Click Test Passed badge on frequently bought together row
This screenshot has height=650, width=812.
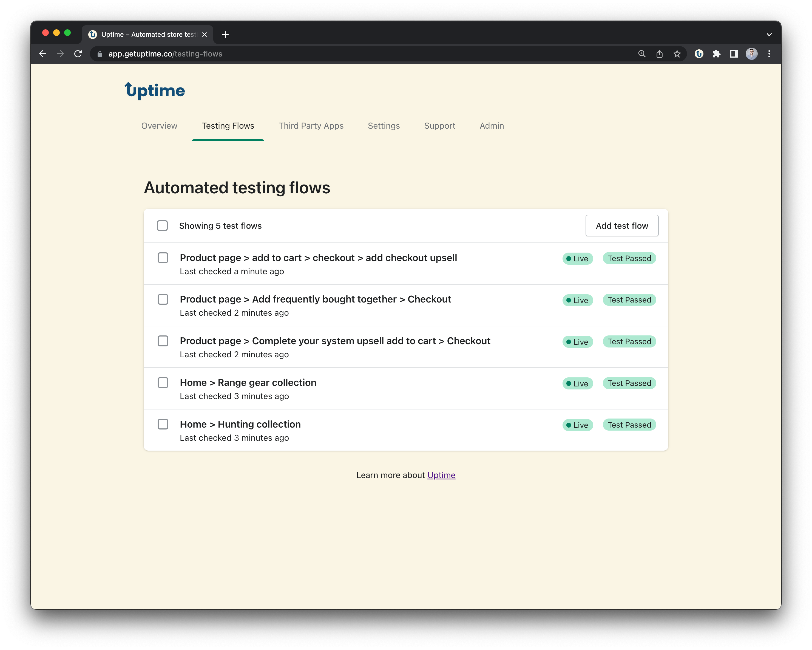629,300
